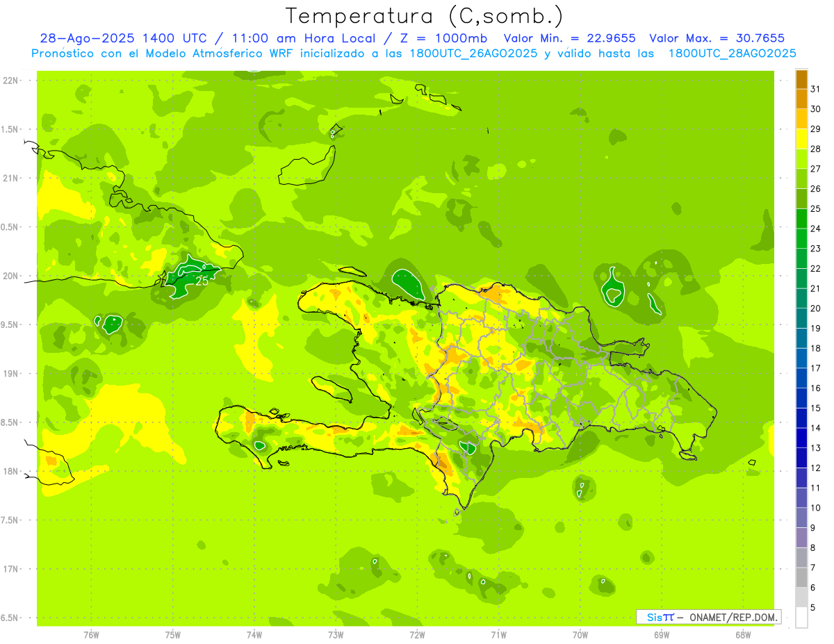Click the legend value '15'
The height and width of the screenshot is (644, 834).
click(x=816, y=408)
